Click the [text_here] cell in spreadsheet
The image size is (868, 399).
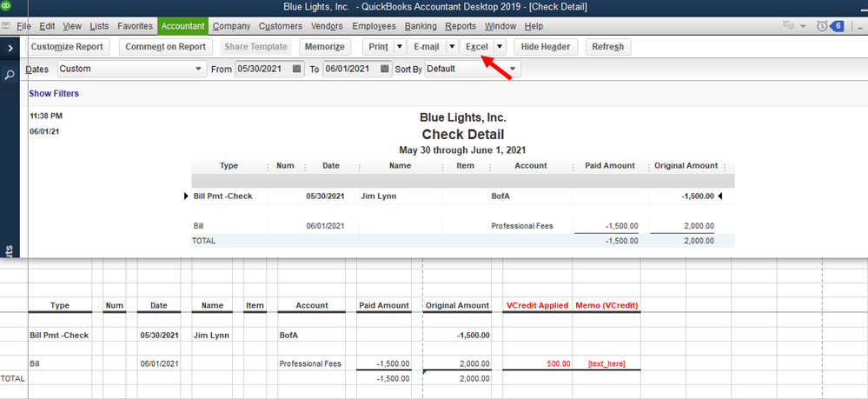pyautogui.click(x=606, y=364)
